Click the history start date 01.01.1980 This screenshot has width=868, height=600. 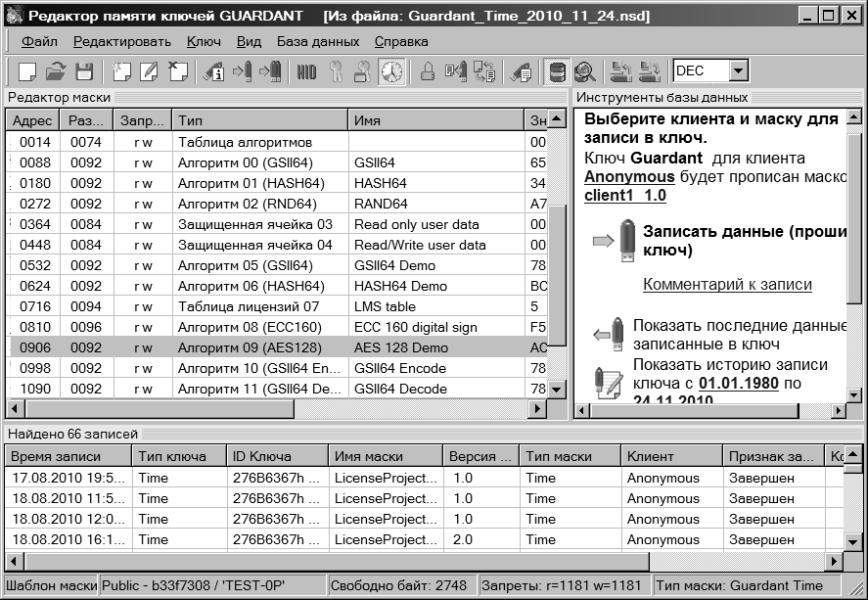(x=751, y=384)
